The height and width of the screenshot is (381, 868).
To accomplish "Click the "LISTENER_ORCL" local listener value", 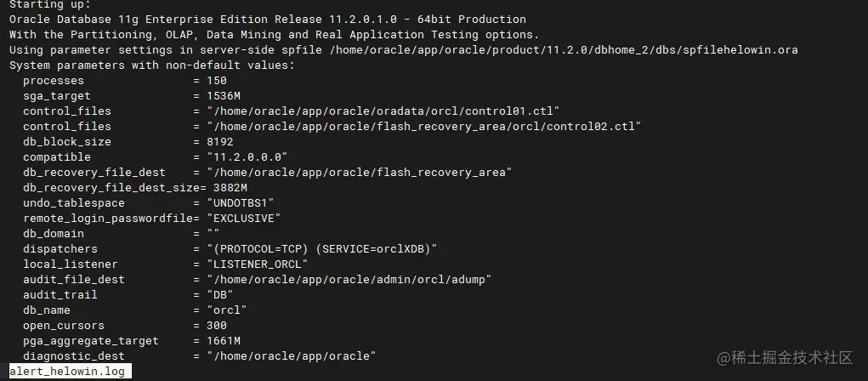I will (258, 264).
